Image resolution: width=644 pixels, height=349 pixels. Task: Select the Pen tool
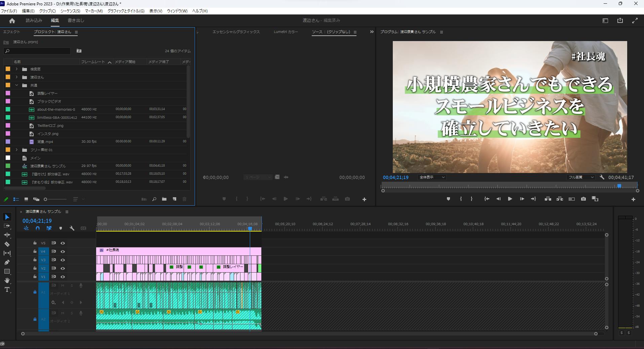coord(7,262)
